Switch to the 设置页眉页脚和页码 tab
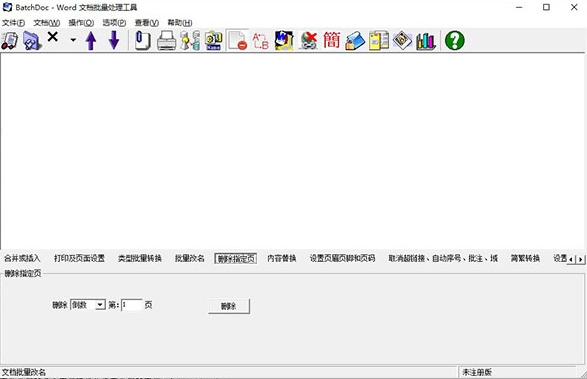 (342, 258)
